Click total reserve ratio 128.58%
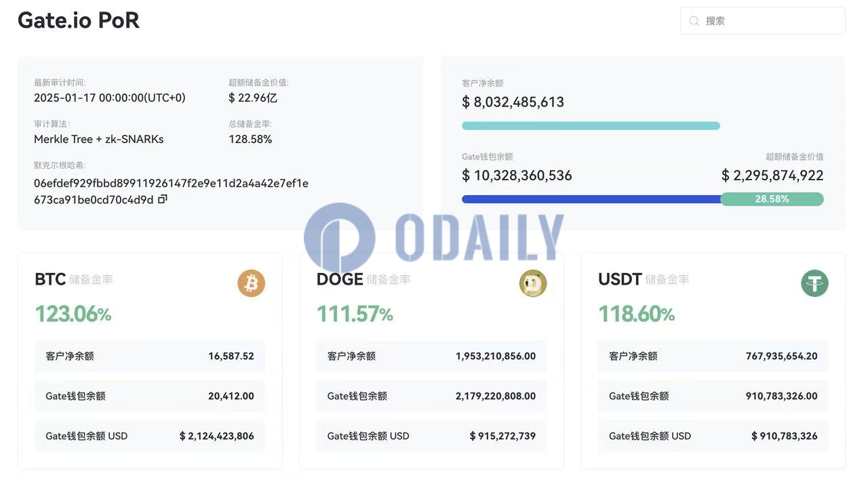 (x=250, y=139)
